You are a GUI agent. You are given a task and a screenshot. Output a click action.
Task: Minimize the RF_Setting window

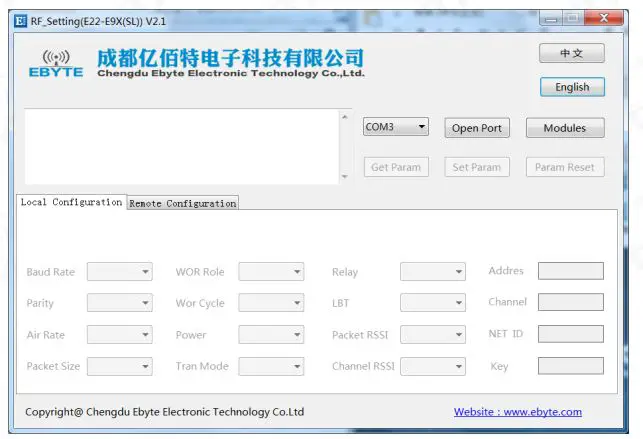pyautogui.click(x=551, y=19)
